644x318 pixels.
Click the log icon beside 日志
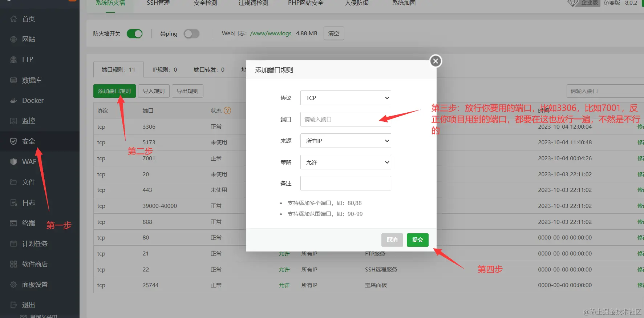pos(13,203)
